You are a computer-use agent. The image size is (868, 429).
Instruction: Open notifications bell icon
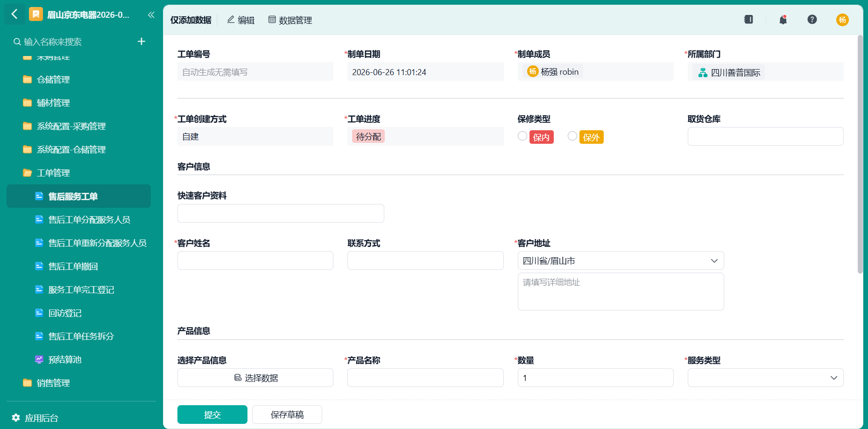(x=783, y=20)
